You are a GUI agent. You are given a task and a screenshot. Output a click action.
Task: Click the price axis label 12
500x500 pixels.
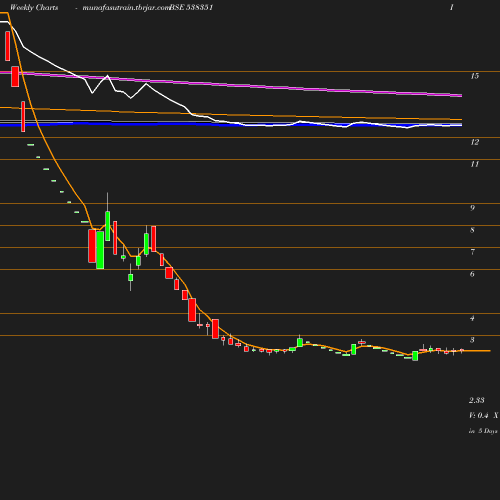coord(475,142)
